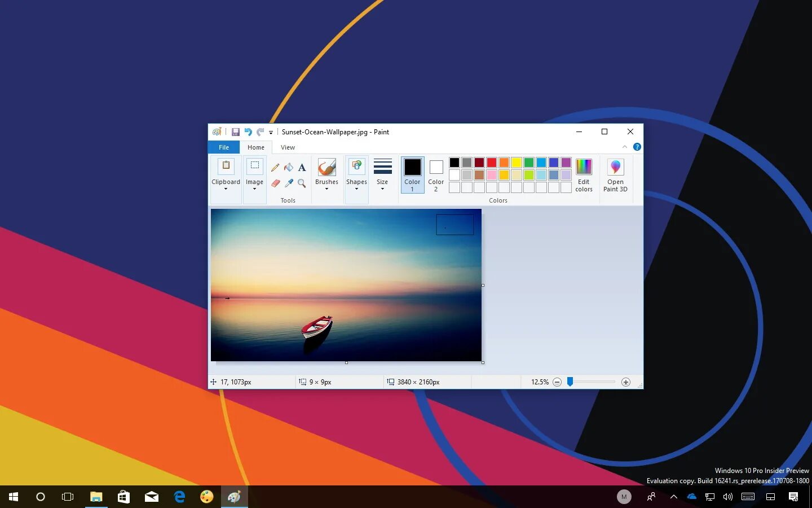
Task: Click the touch keyboard icon in the tray
Action: click(x=748, y=497)
